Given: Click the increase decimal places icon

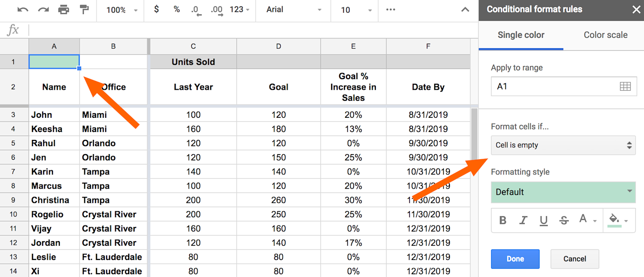Looking at the screenshot, I should coord(217,10).
